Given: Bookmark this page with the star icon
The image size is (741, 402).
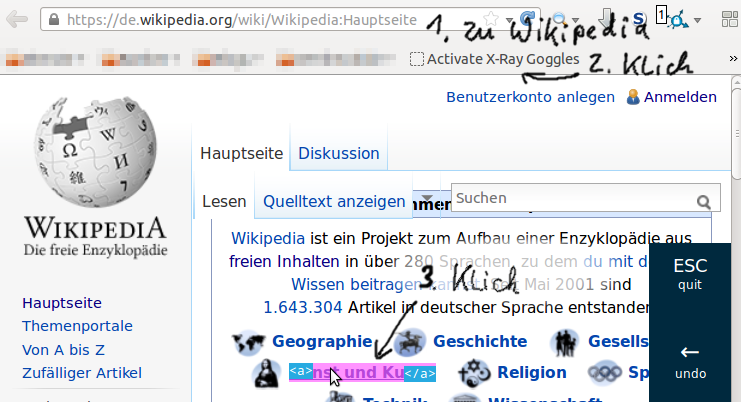Looking at the screenshot, I should [491, 19].
